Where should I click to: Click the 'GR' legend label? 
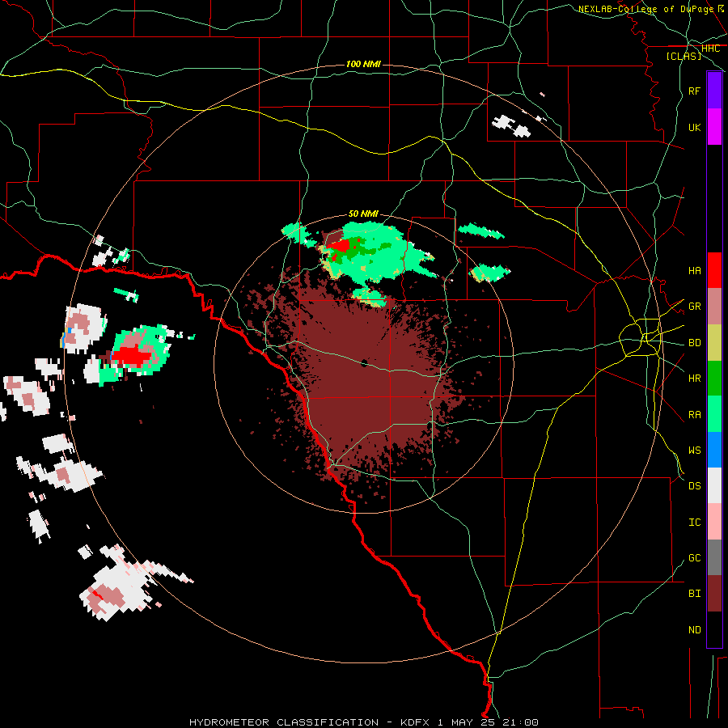695,307
